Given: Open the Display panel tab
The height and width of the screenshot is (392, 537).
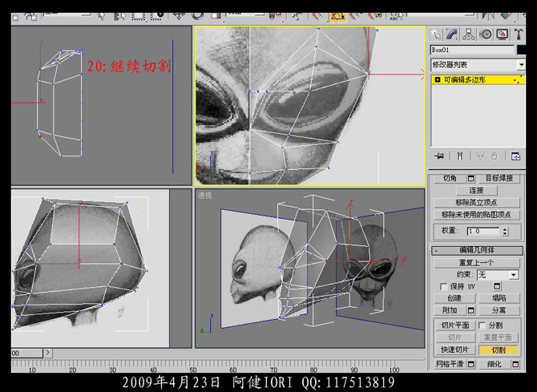Looking at the screenshot, I should click(503, 34).
